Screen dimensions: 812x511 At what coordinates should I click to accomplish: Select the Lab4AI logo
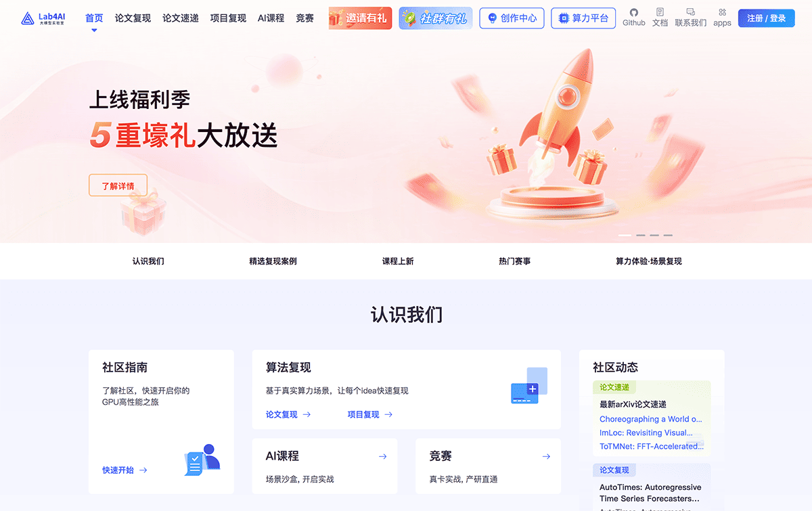click(43, 18)
